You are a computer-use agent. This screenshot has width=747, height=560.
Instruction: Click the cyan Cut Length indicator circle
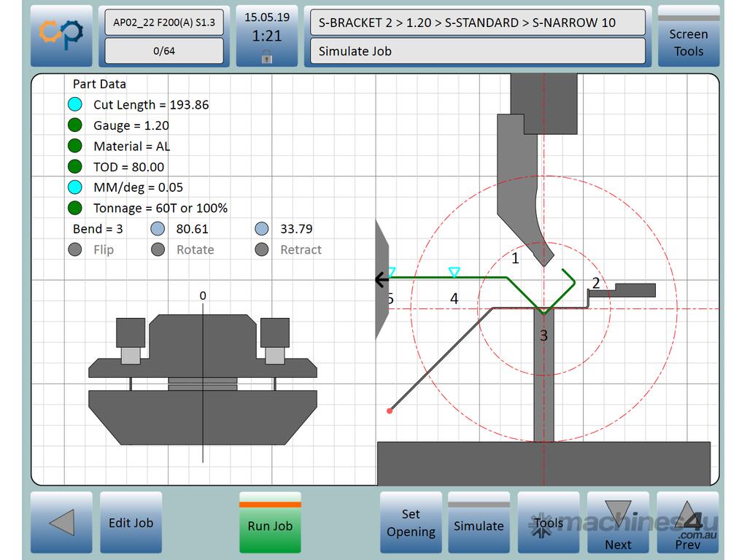74,104
